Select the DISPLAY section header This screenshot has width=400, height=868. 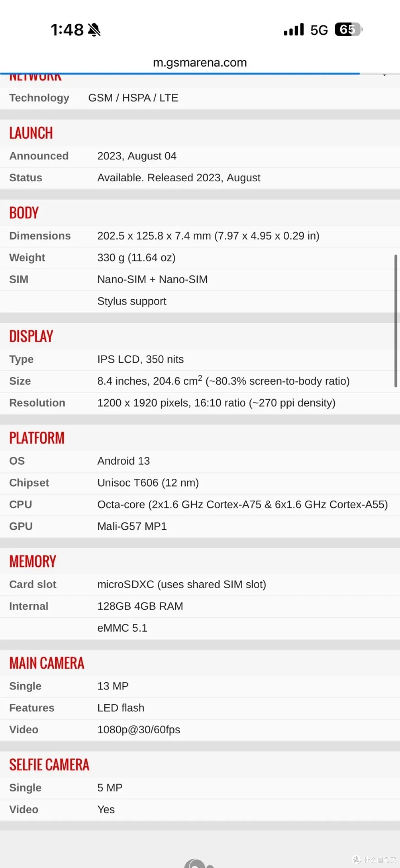(31, 336)
